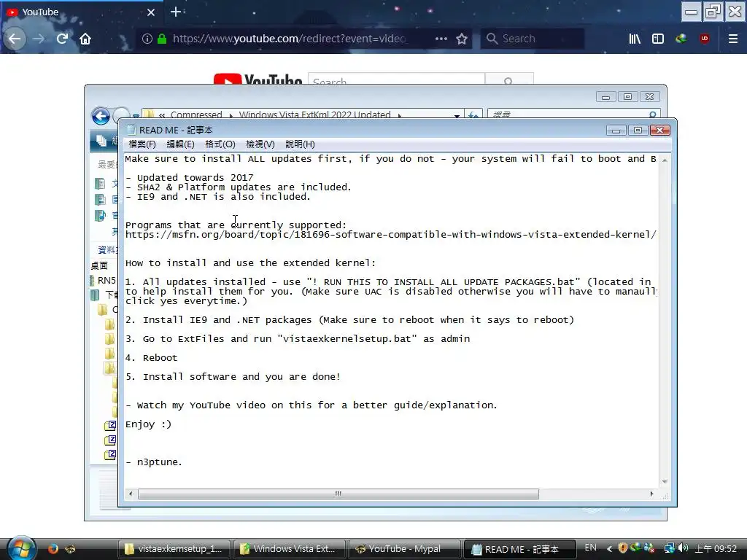The height and width of the screenshot is (560, 747).
Task: Click the EN language indicator
Action: (590, 548)
